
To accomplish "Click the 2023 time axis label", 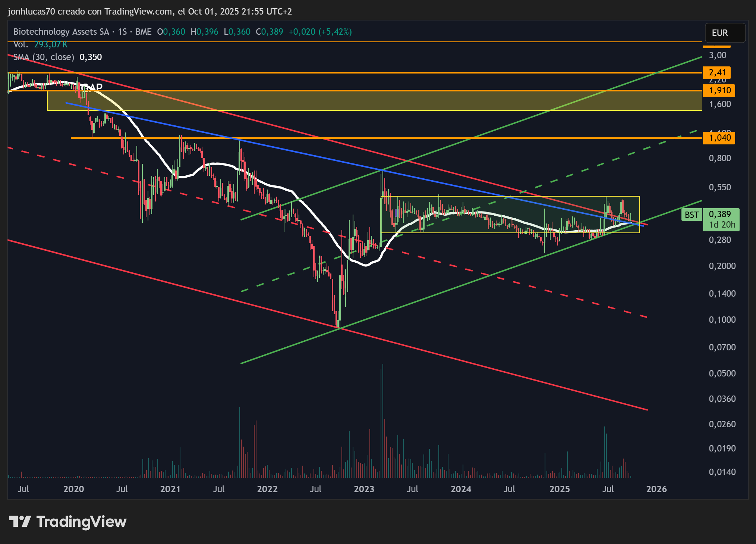I will [x=364, y=489].
